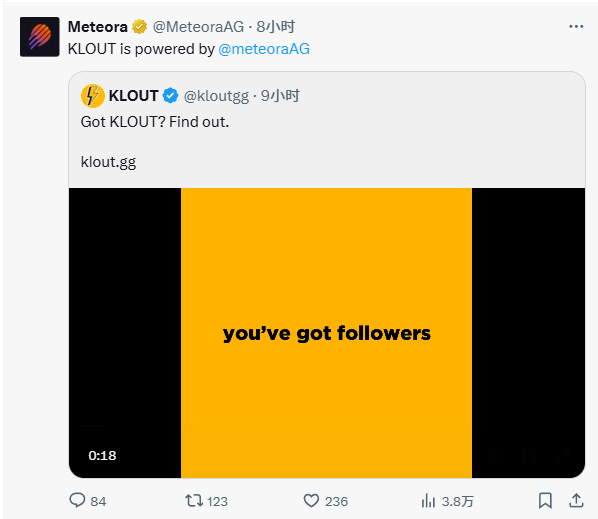
Task: Click the Meteora profile avatar
Action: [40, 37]
